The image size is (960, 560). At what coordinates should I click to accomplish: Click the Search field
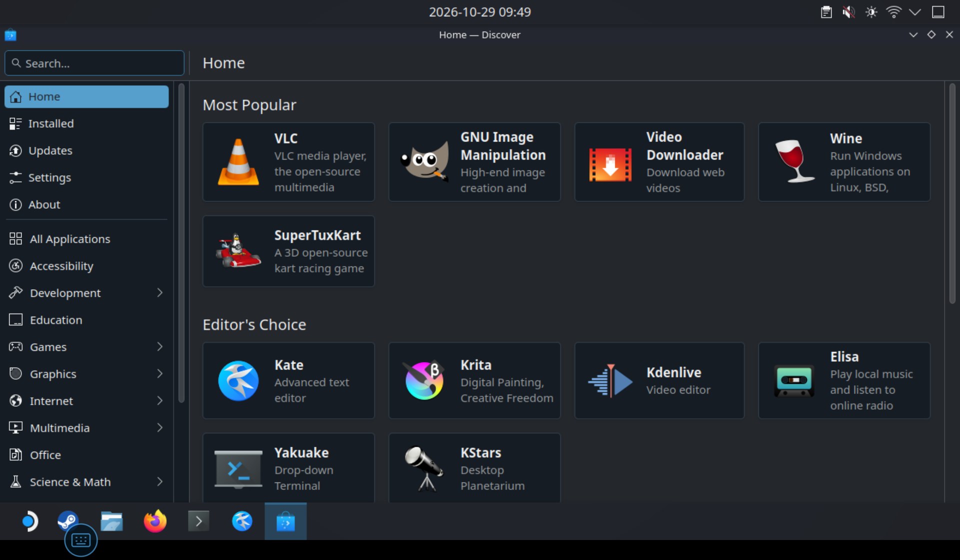(x=94, y=63)
